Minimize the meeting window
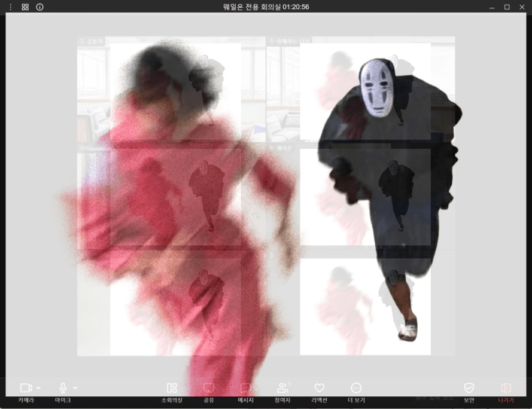Screen dimensions: 532x409 pos(492,7)
